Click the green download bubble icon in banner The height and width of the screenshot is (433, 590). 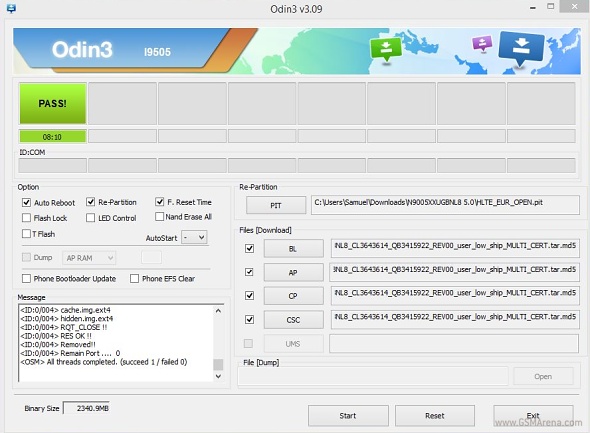[386, 49]
